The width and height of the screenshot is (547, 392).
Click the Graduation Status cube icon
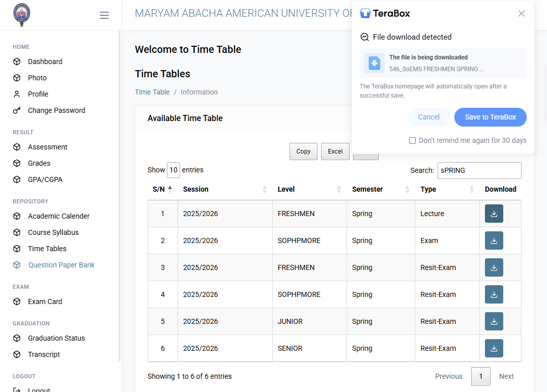tap(17, 338)
